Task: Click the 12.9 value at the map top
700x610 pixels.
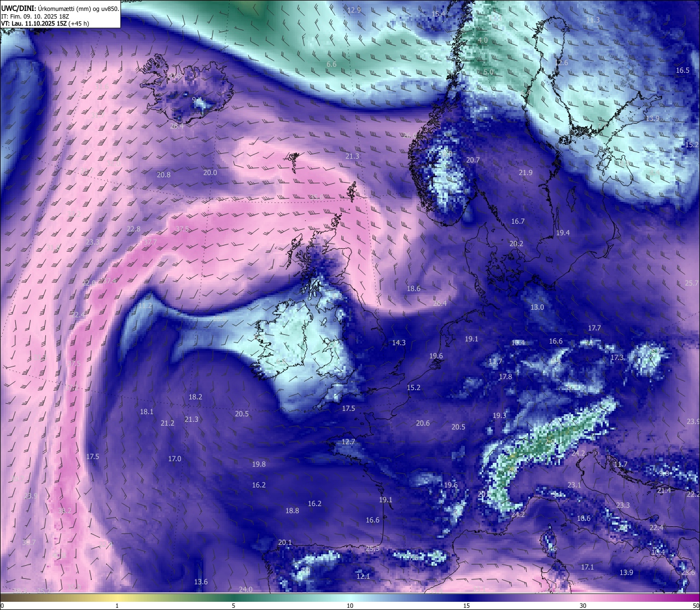Action: [354, 10]
